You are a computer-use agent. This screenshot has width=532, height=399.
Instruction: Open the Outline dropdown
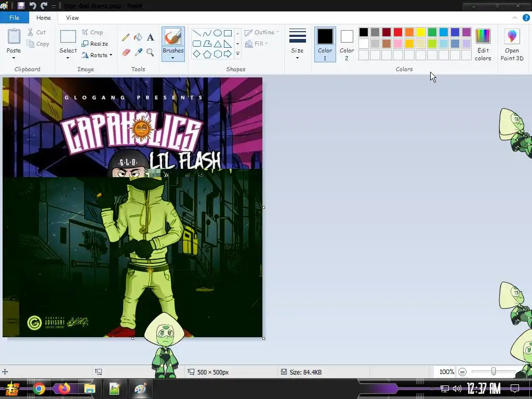262,32
